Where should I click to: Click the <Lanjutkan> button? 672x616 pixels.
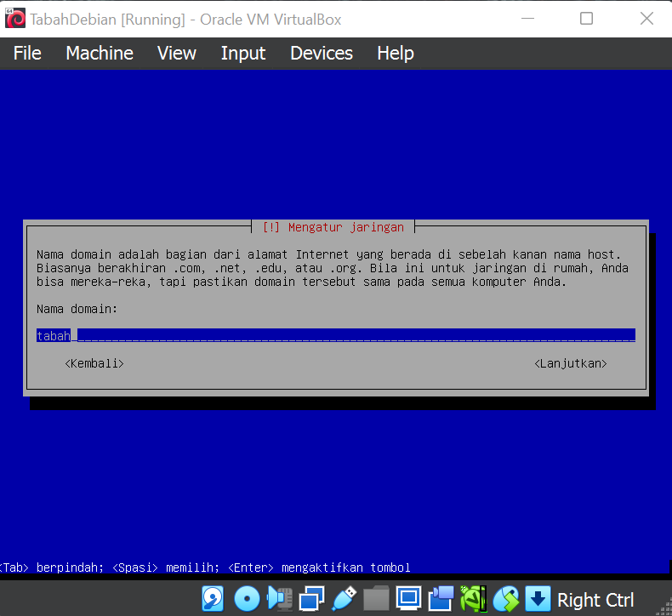(571, 363)
